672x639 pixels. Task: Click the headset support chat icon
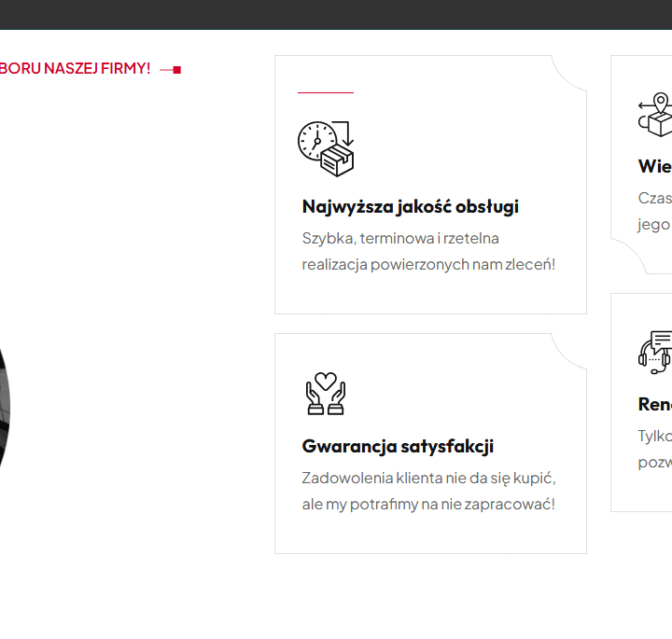coord(655,352)
